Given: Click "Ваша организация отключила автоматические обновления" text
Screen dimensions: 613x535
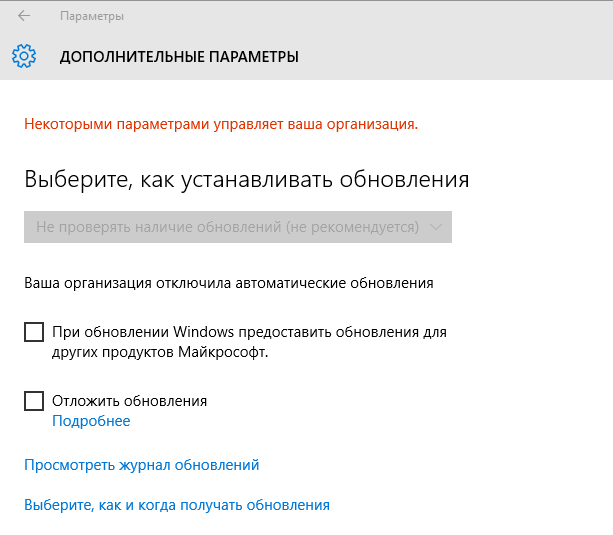Looking at the screenshot, I should (x=228, y=283).
